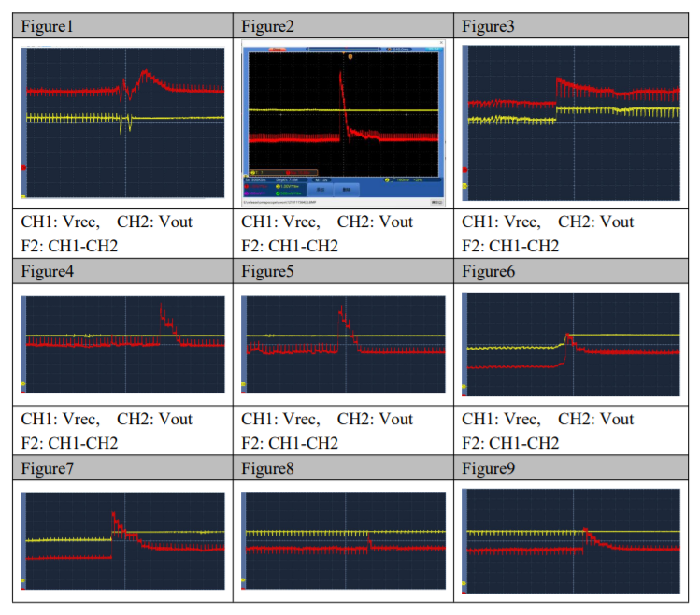The height and width of the screenshot is (615, 700).
Task: Select the "Figure5" header text
Action: [x=267, y=271]
